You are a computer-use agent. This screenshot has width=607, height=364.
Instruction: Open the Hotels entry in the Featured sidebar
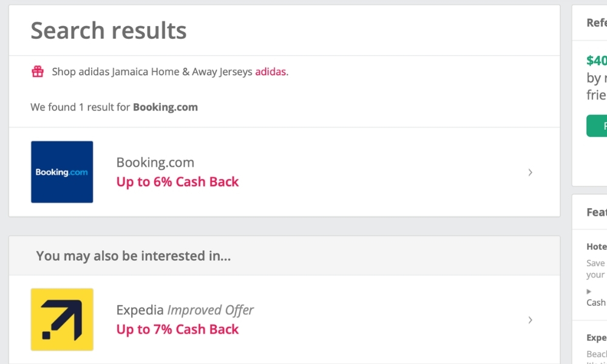[x=595, y=246]
